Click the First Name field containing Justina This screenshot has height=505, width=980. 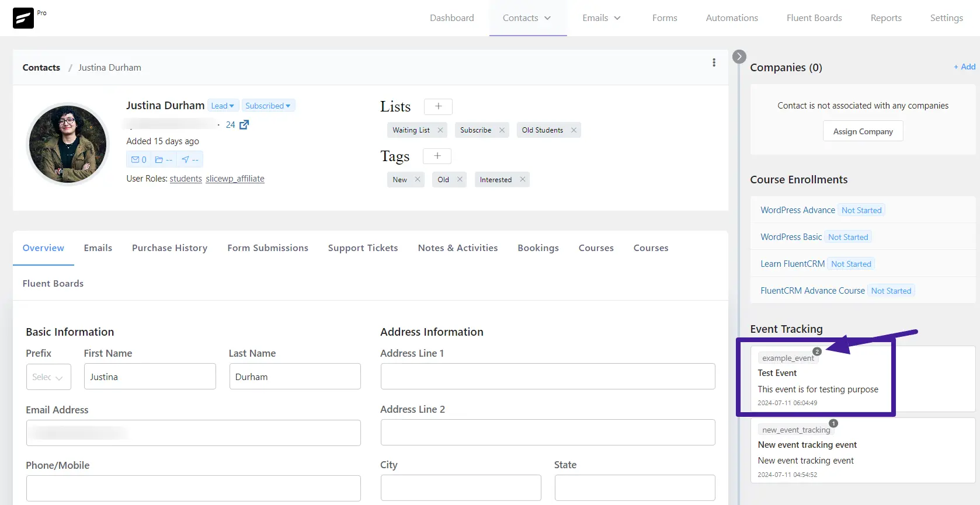coord(150,377)
